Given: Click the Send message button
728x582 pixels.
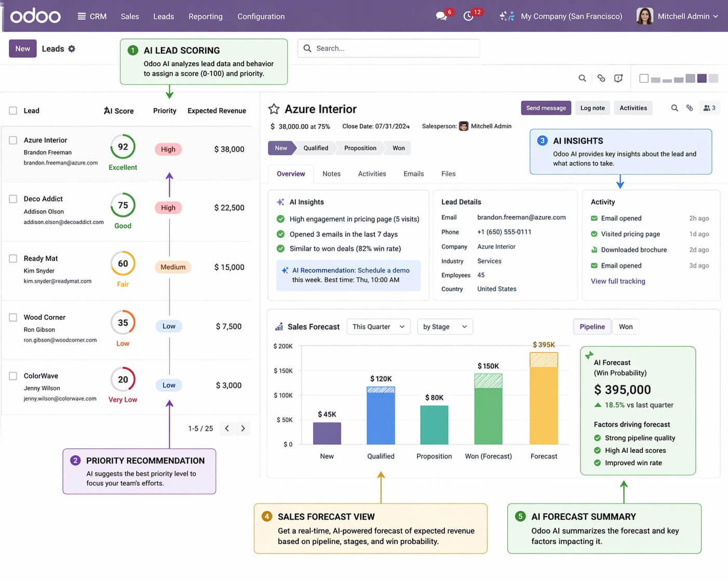Looking at the screenshot, I should [x=546, y=108].
